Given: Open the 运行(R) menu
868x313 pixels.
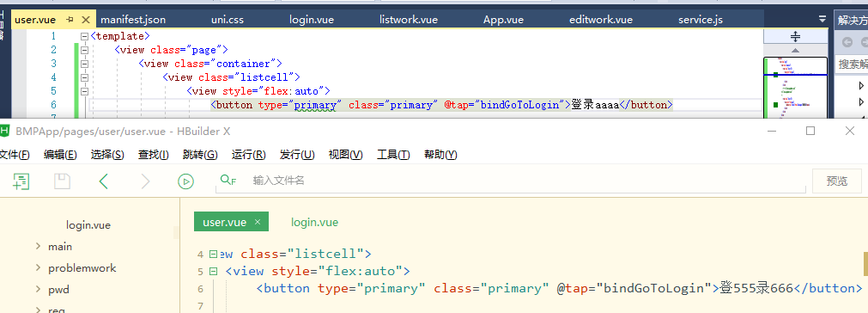Looking at the screenshot, I should pos(249,155).
